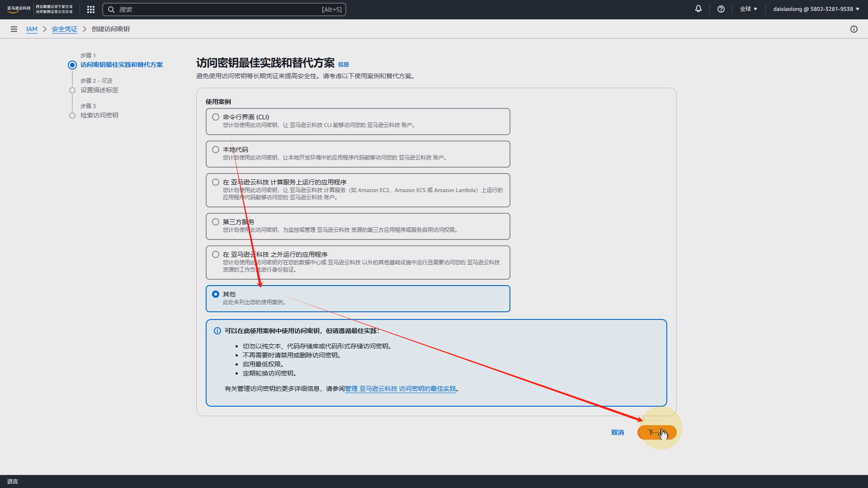The image size is (868, 488).
Task: Click the IAM breadcrumb link
Action: point(32,29)
